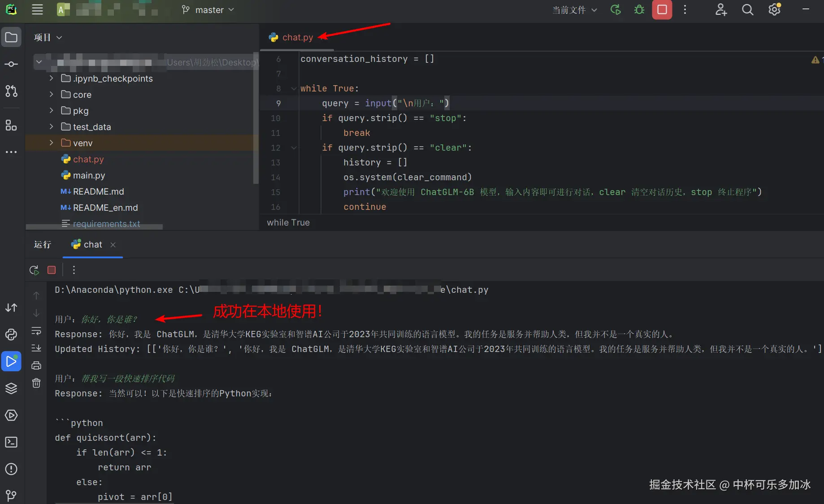This screenshot has width=824, height=504.
Task: Expand the venv folder
Action: tap(51, 143)
